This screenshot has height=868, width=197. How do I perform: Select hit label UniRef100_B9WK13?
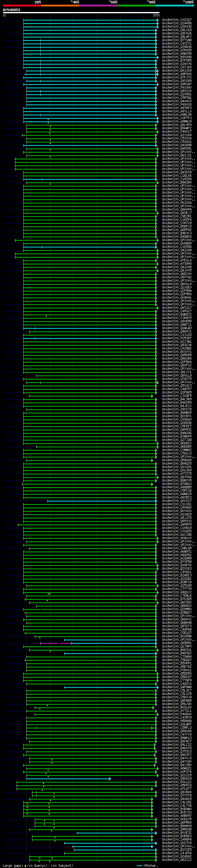click(176, 737)
